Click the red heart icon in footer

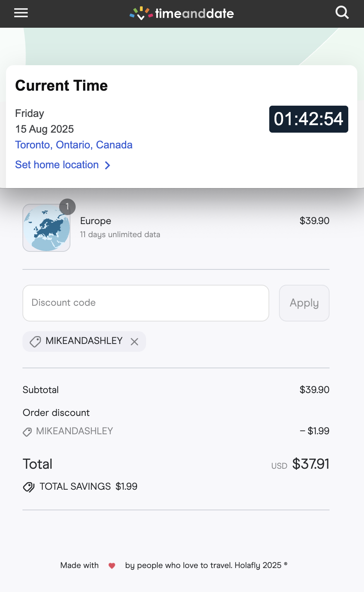click(x=112, y=565)
